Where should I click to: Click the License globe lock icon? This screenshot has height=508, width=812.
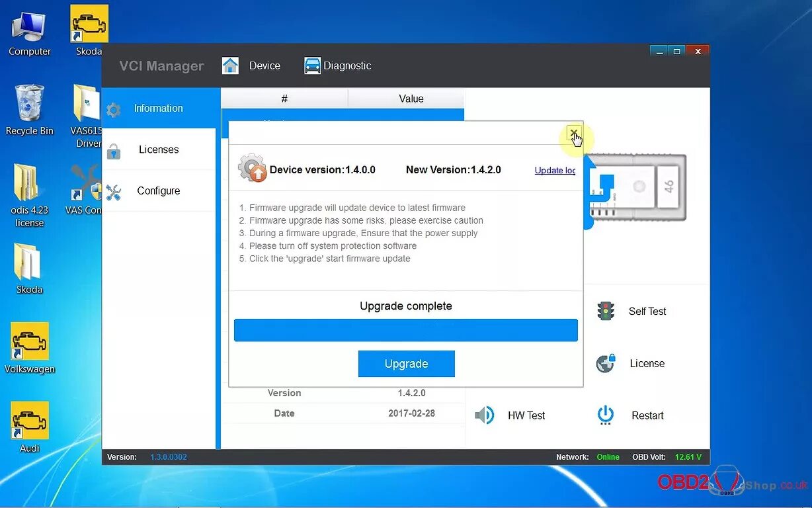(x=606, y=363)
